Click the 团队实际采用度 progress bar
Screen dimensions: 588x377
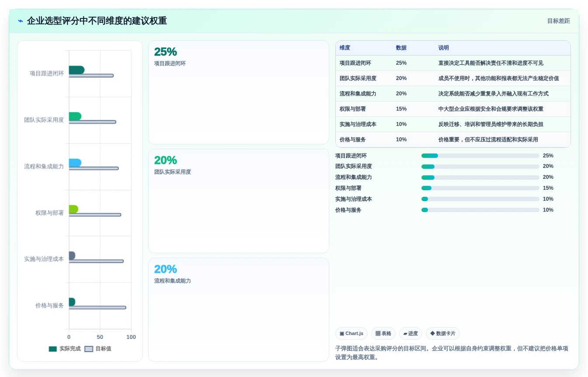[480, 167]
